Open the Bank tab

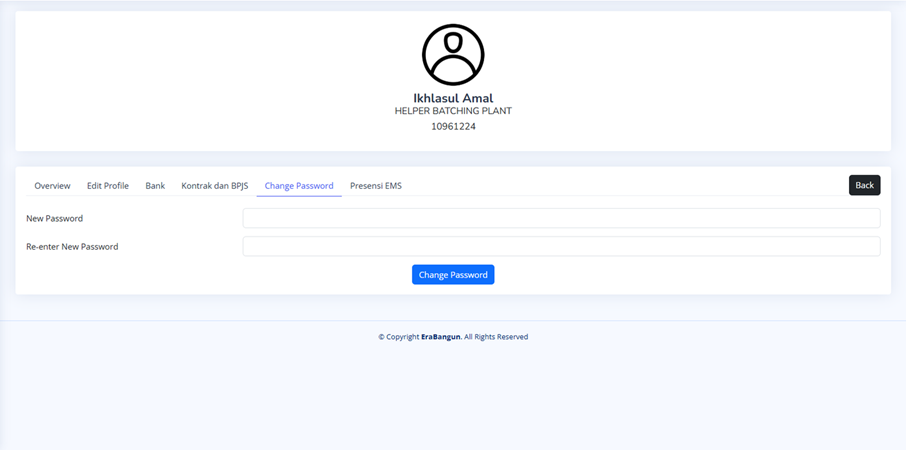(x=155, y=185)
